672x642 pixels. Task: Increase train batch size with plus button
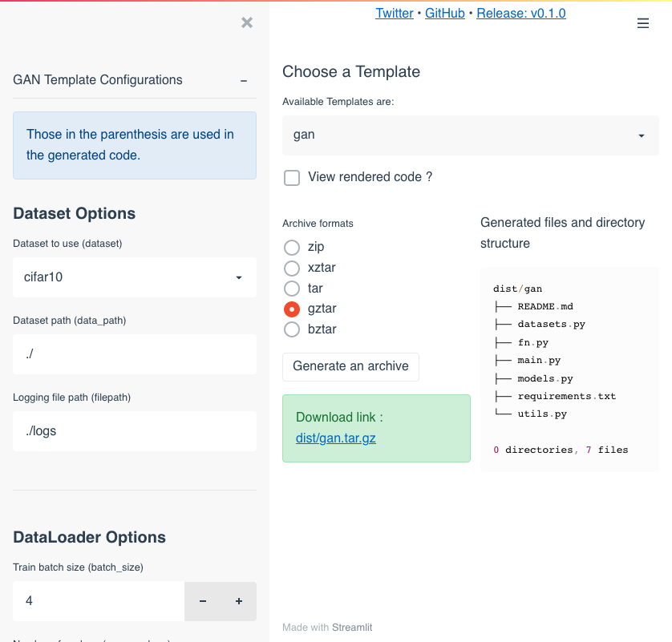(x=239, y=601)
